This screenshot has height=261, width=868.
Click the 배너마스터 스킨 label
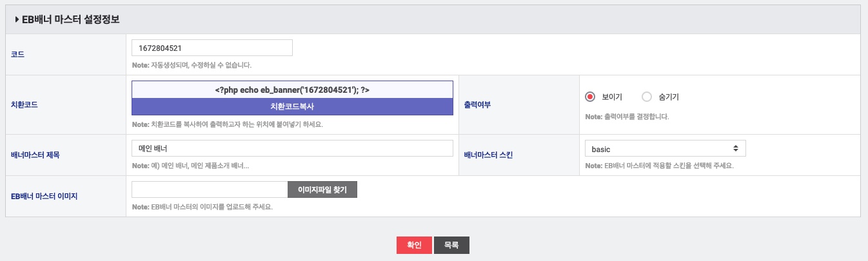(x=489, y=155)
